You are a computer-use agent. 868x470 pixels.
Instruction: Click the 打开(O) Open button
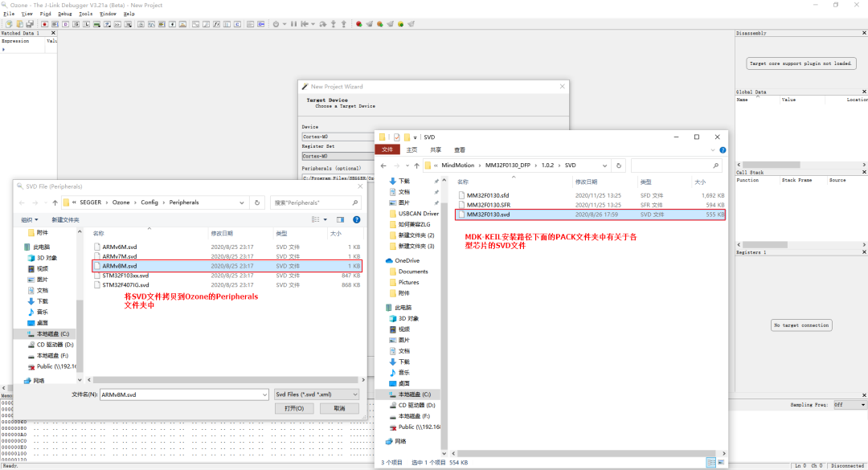point(294,409)
